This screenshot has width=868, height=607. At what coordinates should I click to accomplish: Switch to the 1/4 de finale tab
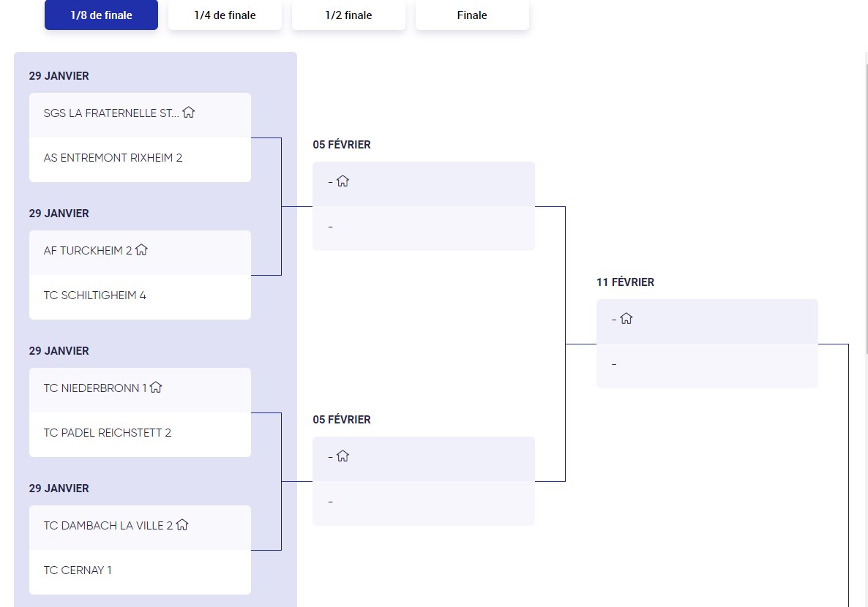(x=225, y=15)
